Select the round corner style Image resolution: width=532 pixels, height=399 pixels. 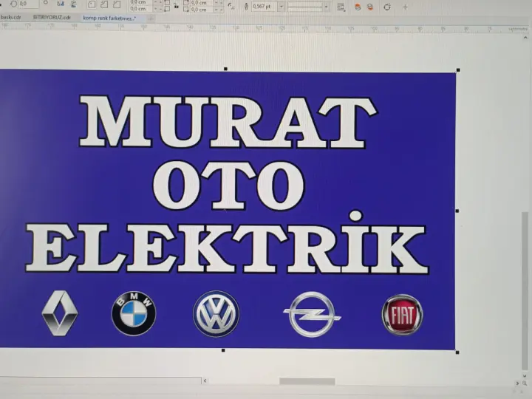92,4
